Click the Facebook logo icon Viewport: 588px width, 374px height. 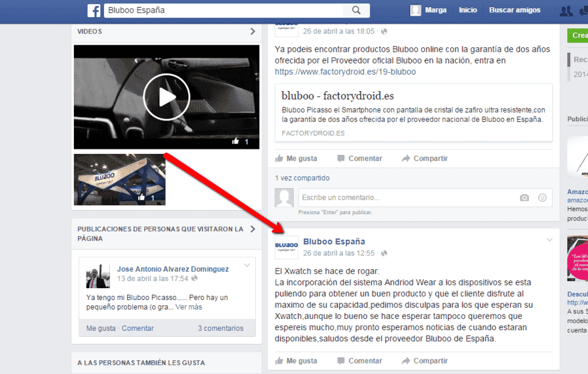[x=94, y=10]
